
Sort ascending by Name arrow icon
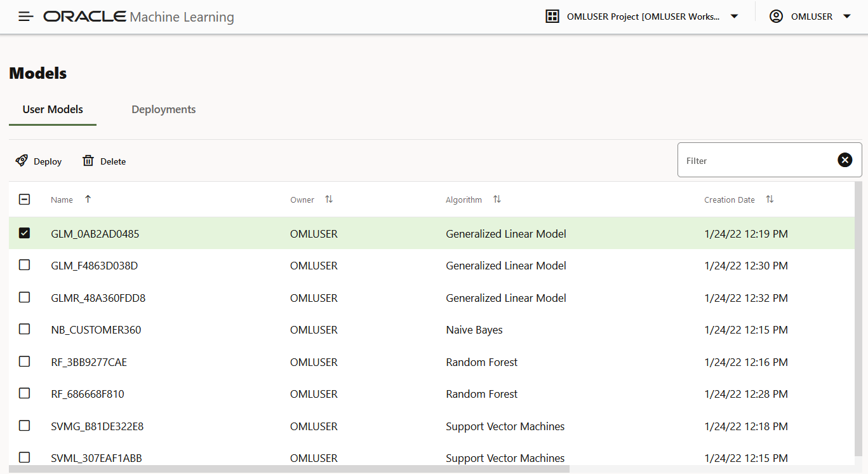pos(88,199)
